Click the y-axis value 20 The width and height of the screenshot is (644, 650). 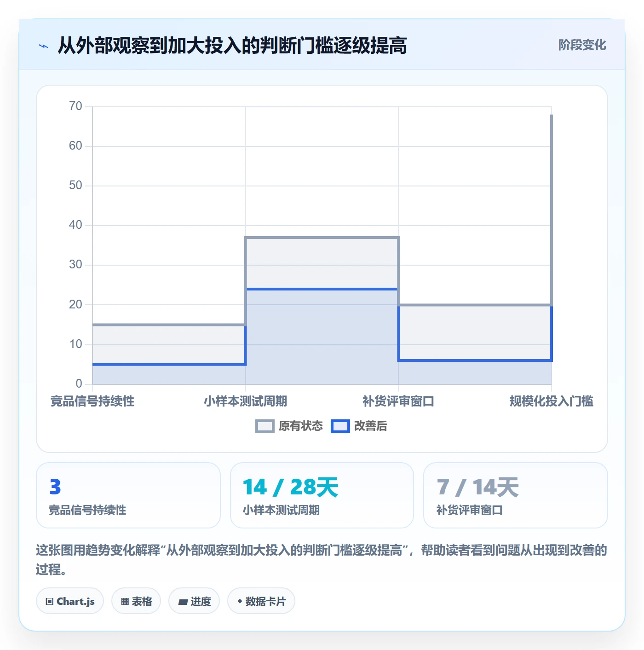point(75,305)
